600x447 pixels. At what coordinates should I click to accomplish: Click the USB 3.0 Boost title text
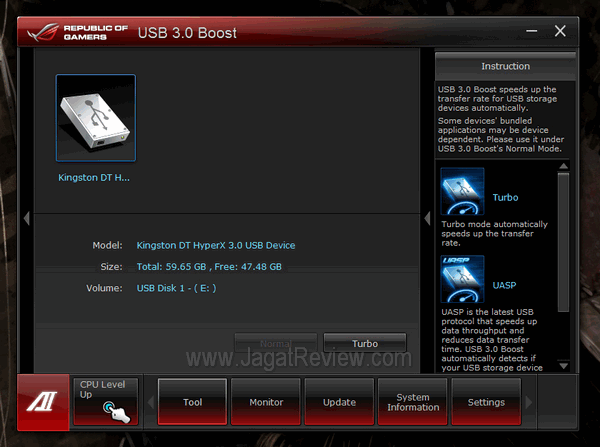coord(187,33)
